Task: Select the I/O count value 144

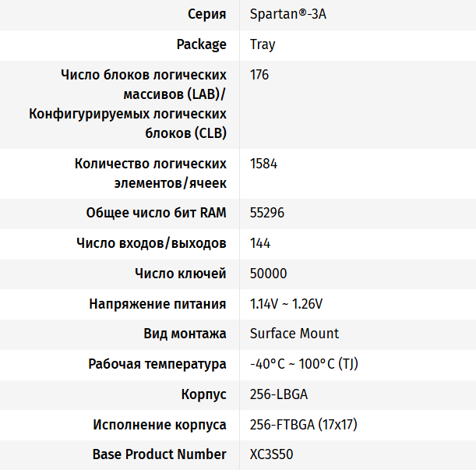Action: click(260, 243)
